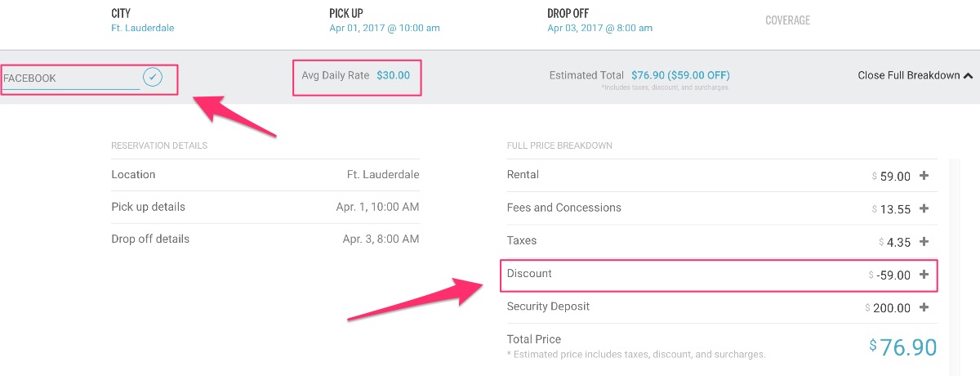
Task: Expand the Fees and Concessions plus icon
Action: 924,208
